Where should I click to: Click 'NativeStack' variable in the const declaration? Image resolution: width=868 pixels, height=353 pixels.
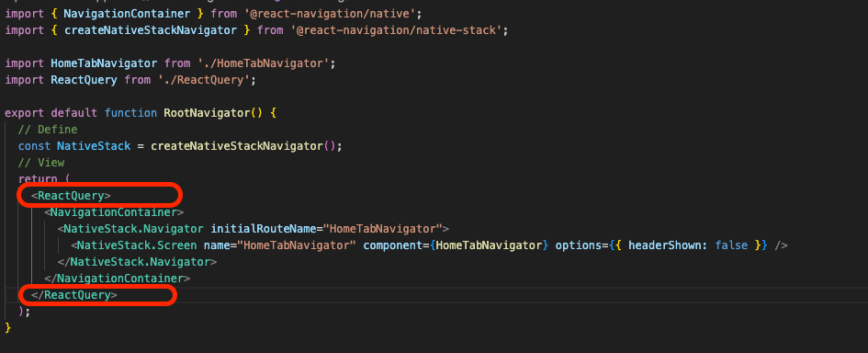[x=94, y=146]
